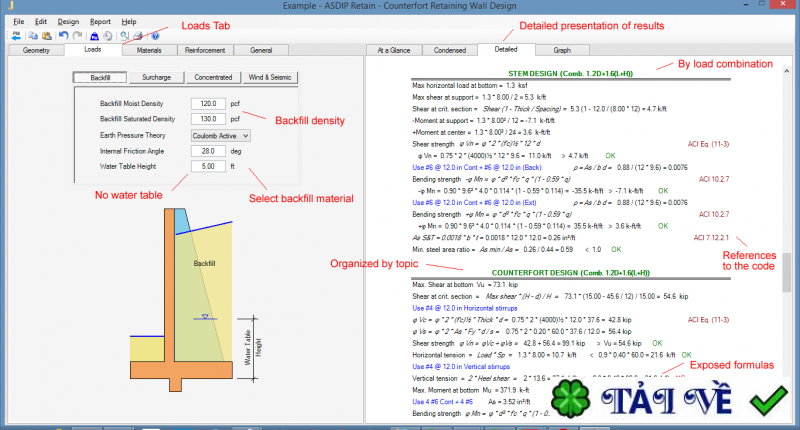Open the Earth Pressure Theory dropdown
The image size is (800, 430).
tap(220, 135)
